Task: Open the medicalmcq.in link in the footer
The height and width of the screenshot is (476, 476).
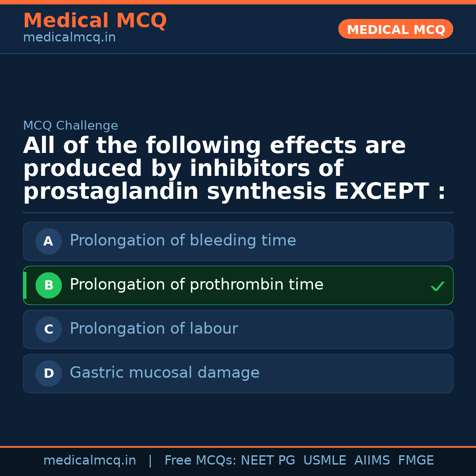Action: coord(89,461)
